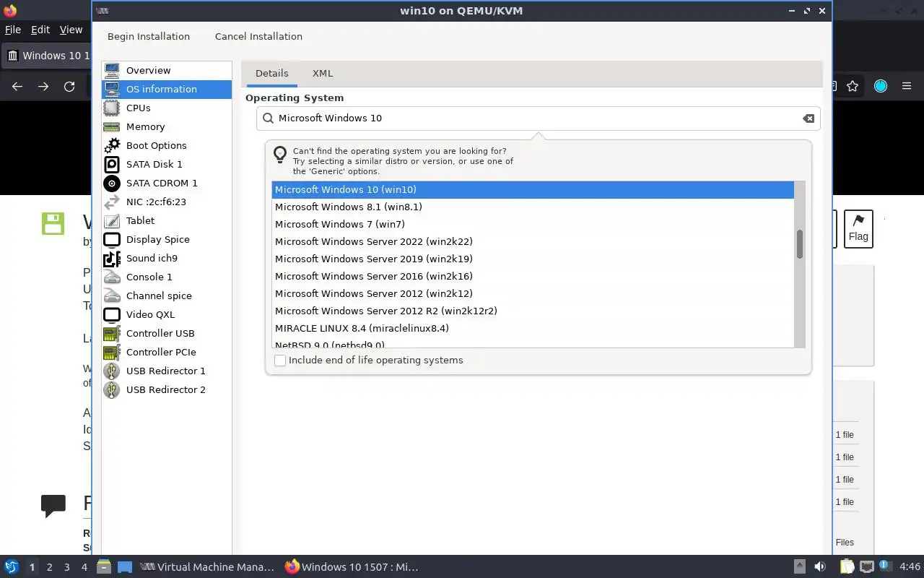Open the CPUs chip icon entry

point(112,108)
